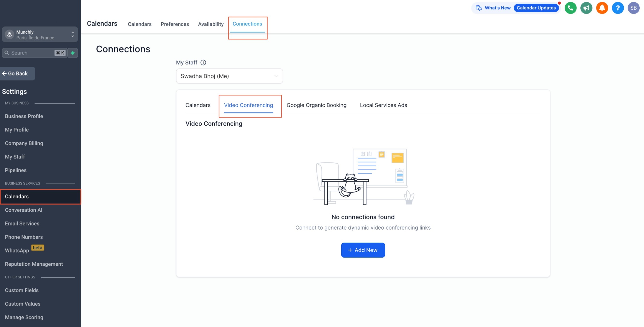
Task: Open Custom Fields settings
Action: [x=22, y=290]
